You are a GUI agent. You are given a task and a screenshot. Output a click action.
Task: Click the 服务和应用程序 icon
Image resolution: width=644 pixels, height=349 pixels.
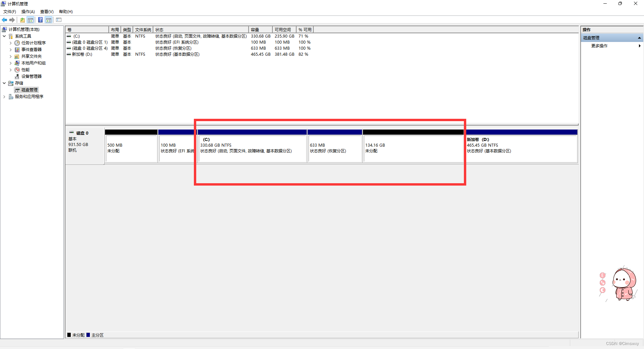click(11, 97)
